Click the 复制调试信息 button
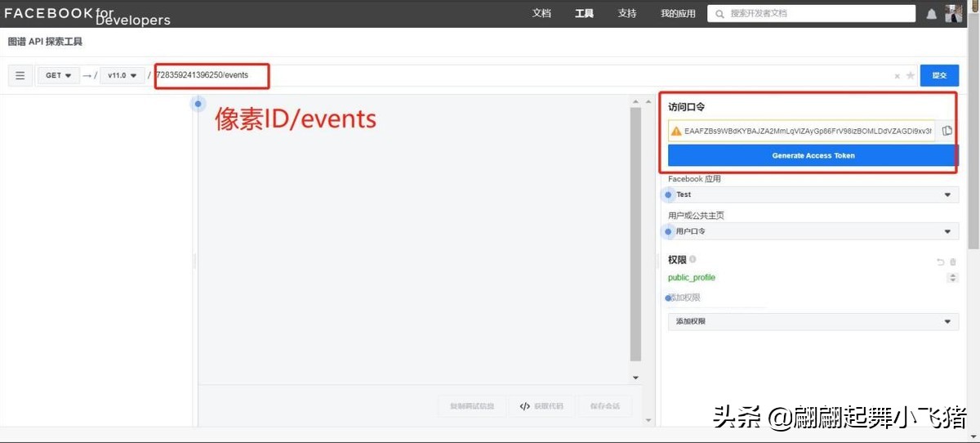 [x=472, y=406]
